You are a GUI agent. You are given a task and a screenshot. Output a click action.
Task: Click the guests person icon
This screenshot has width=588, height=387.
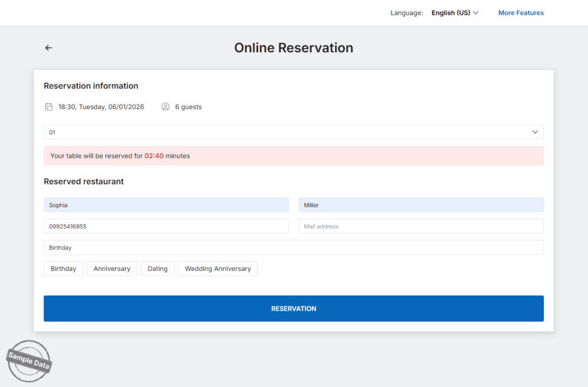165,107
